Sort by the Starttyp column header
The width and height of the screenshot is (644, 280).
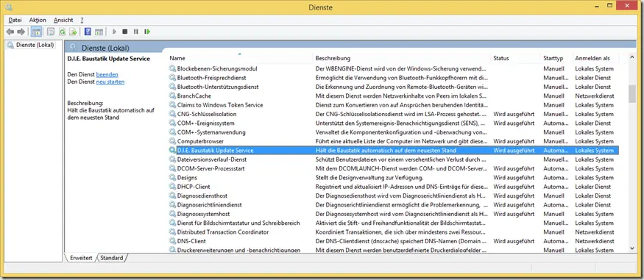click(x=556, y=58)
